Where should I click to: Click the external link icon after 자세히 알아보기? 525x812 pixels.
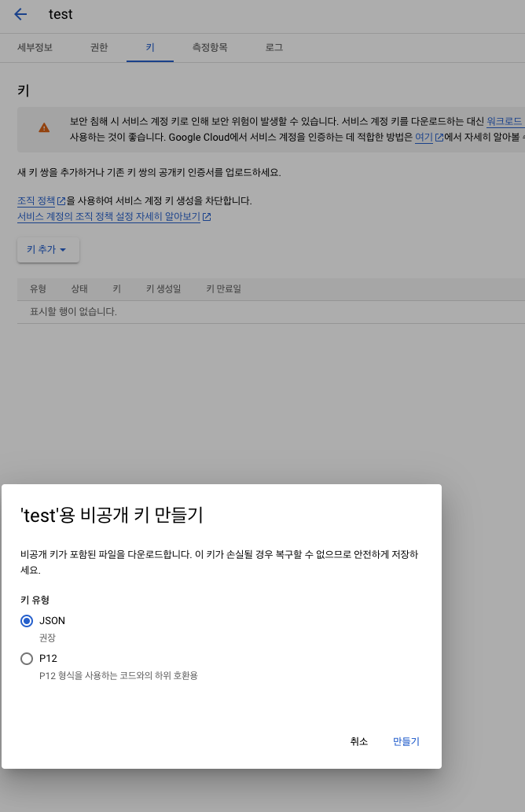[x=207, y=217]
